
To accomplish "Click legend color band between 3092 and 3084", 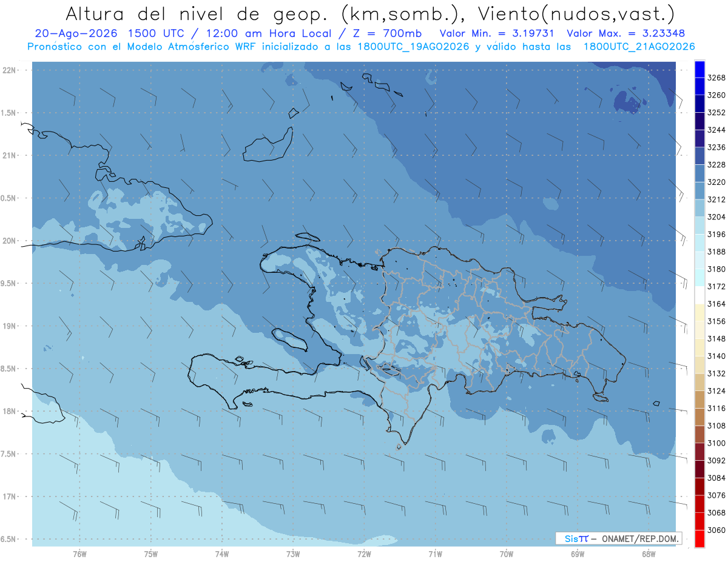I will (x=699, y=469).
